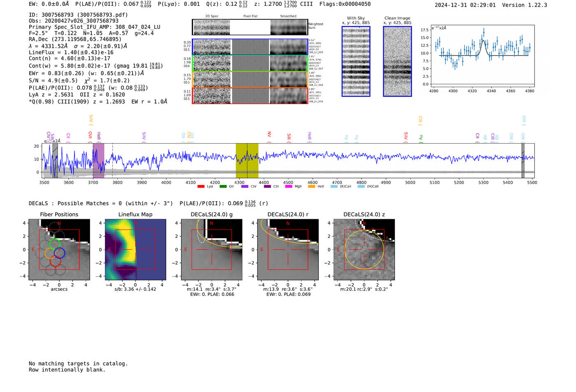Select the red Lyα legend swatch
This screenshot has height=392, width=576.
coord(201,187)
